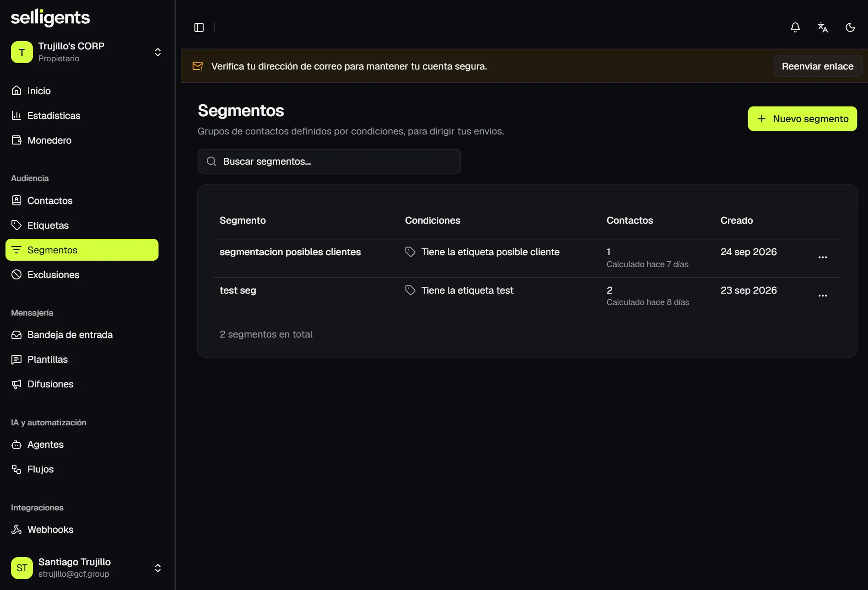Open Estadísticas in sidebar
Screen dimensions: 868x590
click(82, 115)
